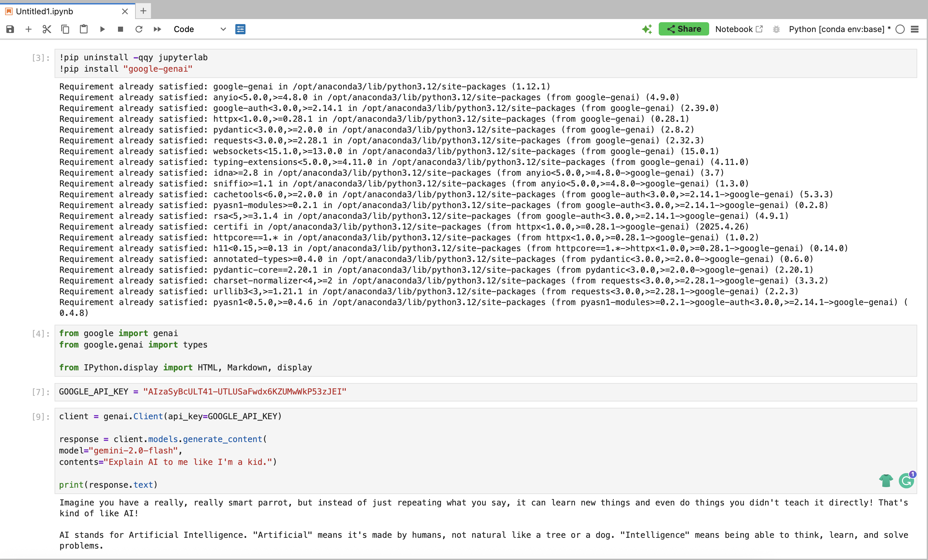
Task: Click the 'Explain AI to me' contents string
Action: 188,462
